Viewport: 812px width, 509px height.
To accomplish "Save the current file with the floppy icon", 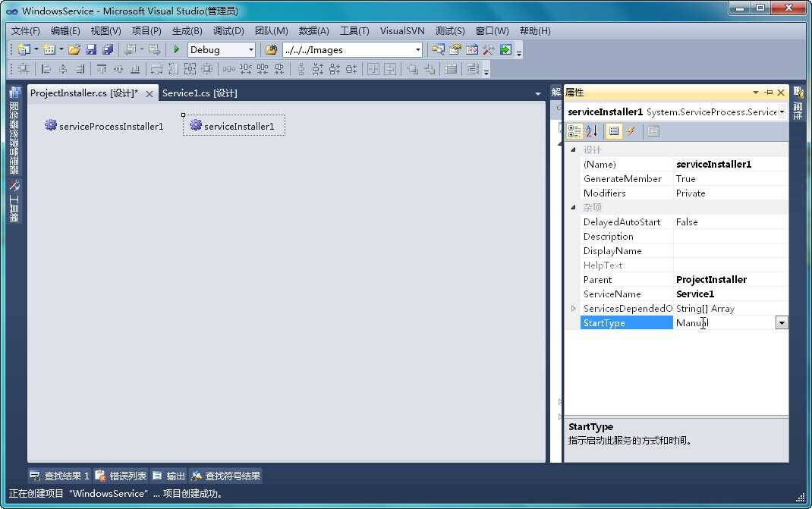I will 91,50.
